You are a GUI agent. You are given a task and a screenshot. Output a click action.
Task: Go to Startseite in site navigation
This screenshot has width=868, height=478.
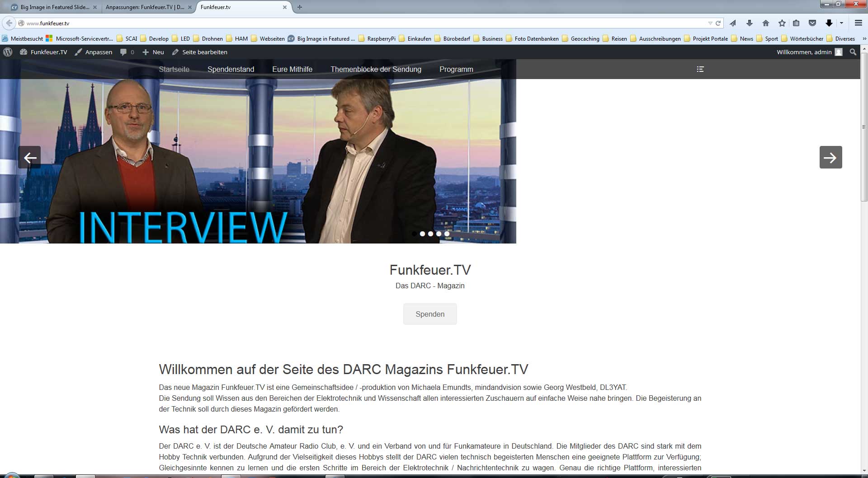point(174,69)
